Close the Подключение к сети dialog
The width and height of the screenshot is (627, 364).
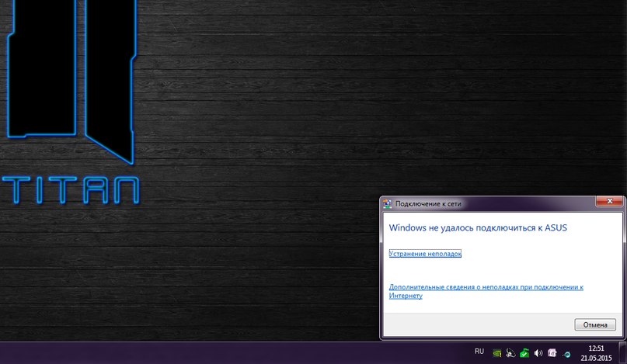click(x=609, y=201)
